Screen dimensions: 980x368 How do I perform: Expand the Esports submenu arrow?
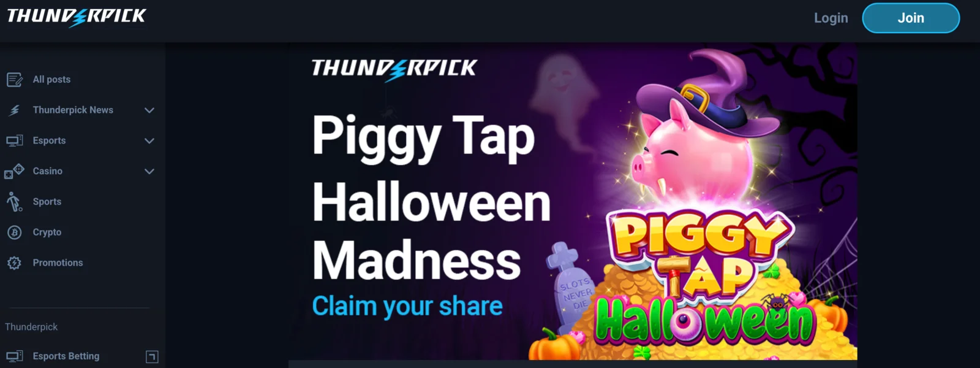[x=149, y=141]
